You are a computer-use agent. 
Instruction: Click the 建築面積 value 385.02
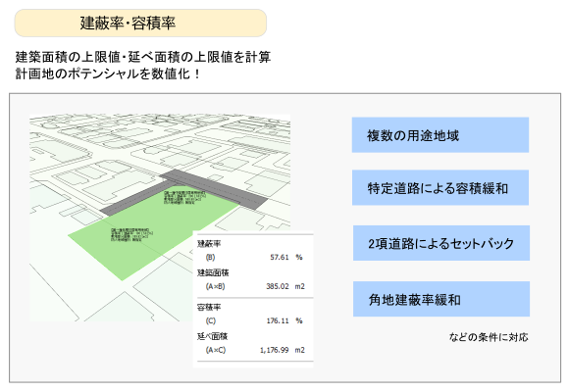278,286
